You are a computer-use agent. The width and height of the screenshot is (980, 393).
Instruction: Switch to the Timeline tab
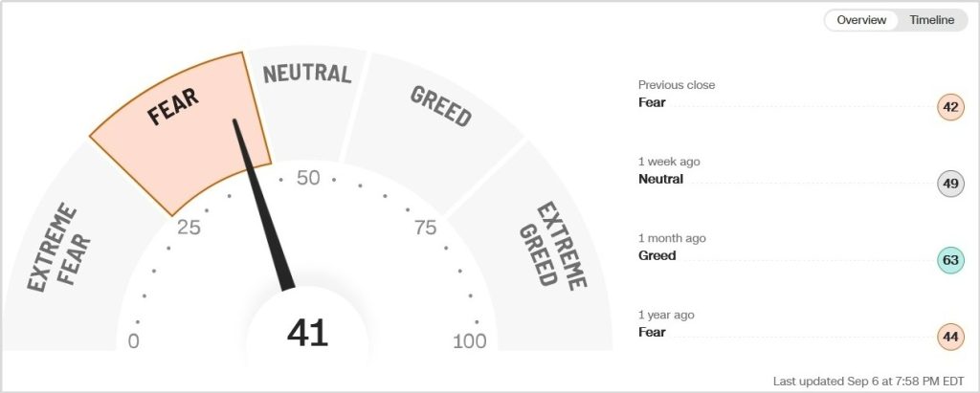(x=931, y=20)
